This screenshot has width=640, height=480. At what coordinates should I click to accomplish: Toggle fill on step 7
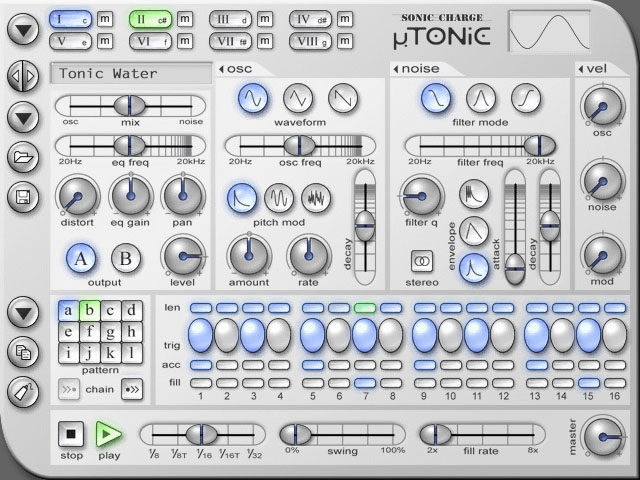pos(365,383)
